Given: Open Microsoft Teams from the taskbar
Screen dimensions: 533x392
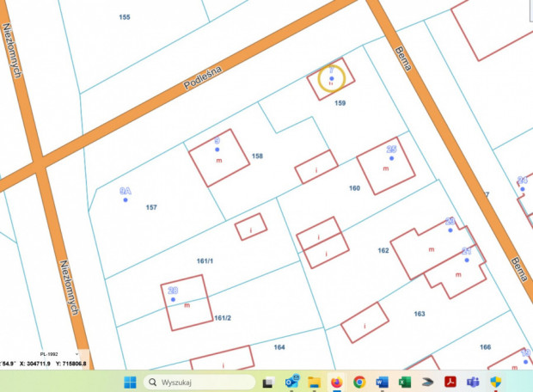Looking at the screenshot, I should click(x=472, y=382).
